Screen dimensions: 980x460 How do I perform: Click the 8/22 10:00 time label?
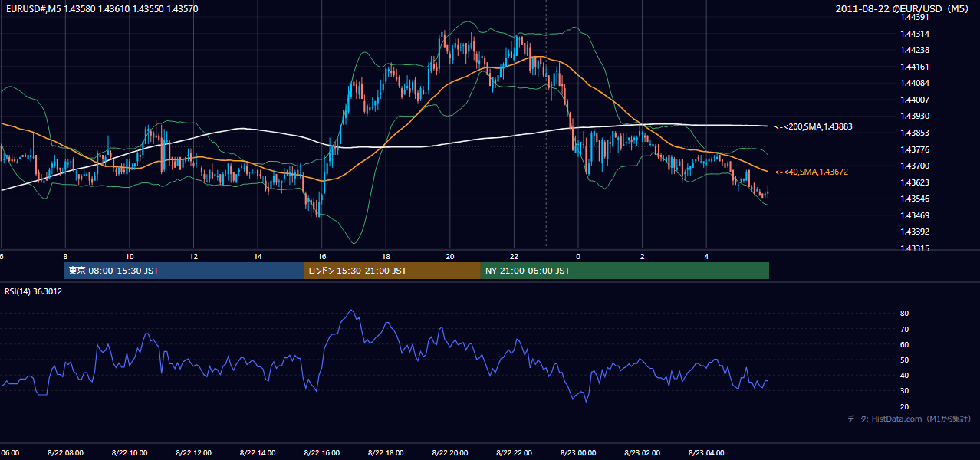point(129,453)
